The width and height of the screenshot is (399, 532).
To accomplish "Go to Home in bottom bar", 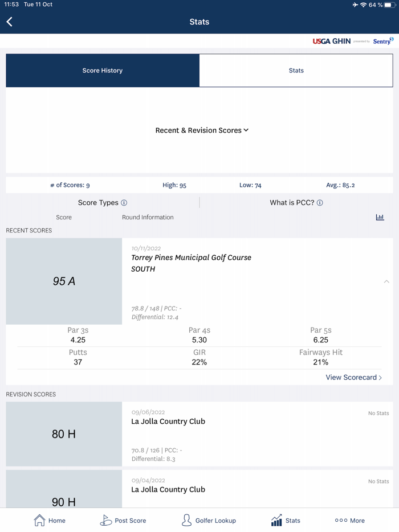I will [50, 520].
